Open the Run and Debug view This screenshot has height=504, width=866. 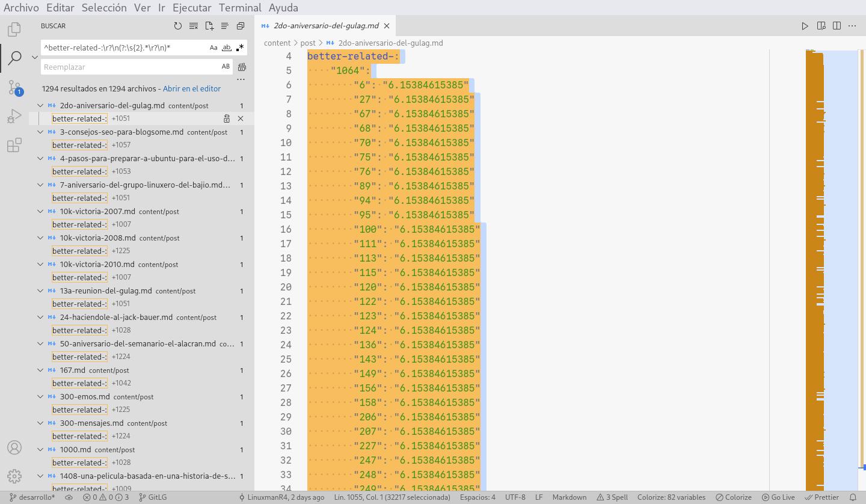point(14,116)
